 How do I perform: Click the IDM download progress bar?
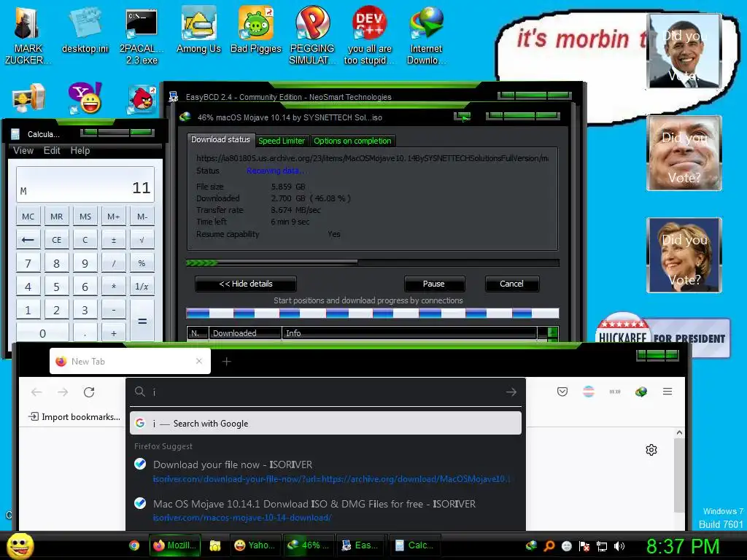pos(373,262)
